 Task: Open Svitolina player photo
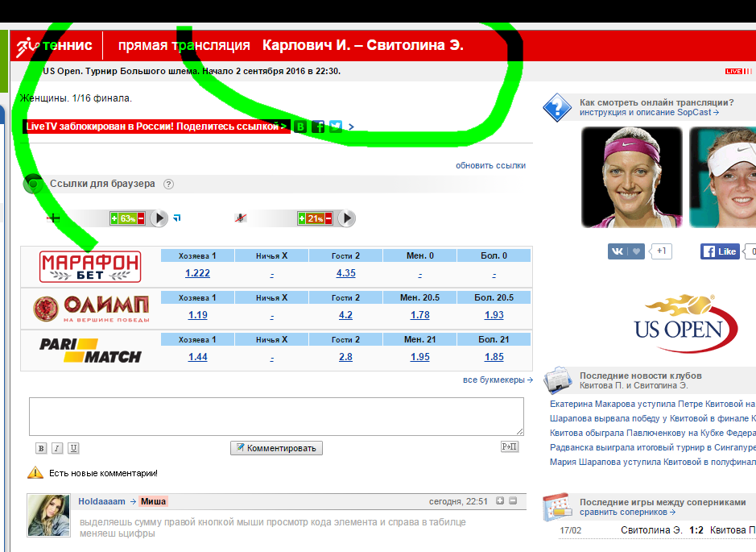coord(723,177)
